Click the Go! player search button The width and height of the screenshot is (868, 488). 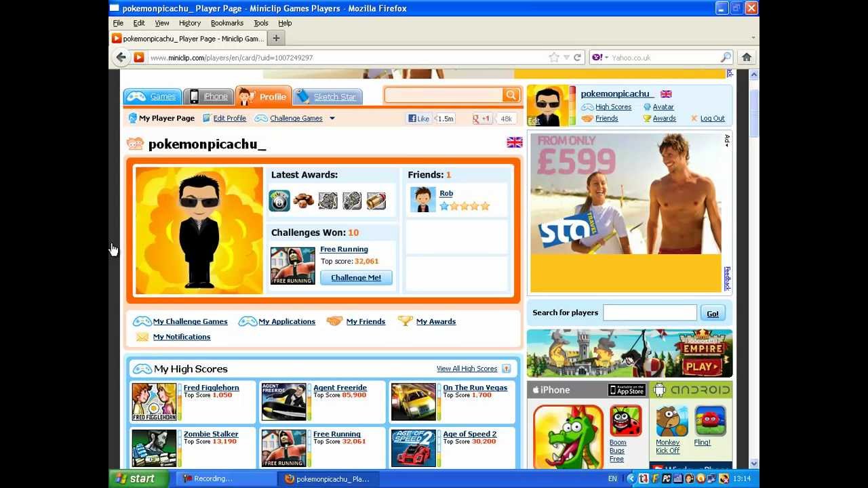tap(713, 313)
